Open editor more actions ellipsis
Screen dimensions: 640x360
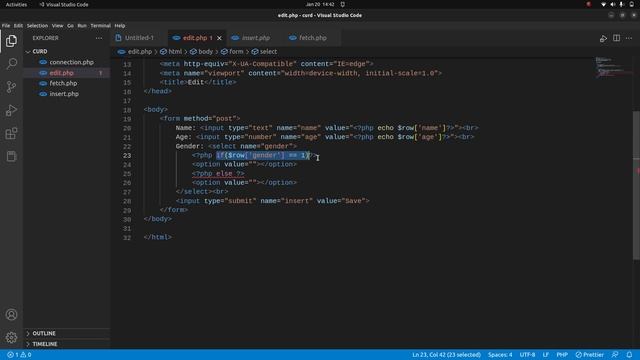(x=629, y=38)
